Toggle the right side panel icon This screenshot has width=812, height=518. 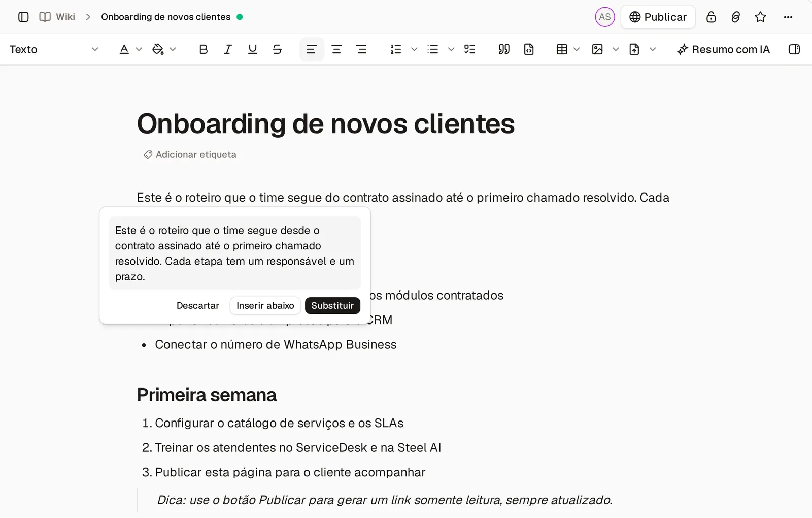click(794, 49)
